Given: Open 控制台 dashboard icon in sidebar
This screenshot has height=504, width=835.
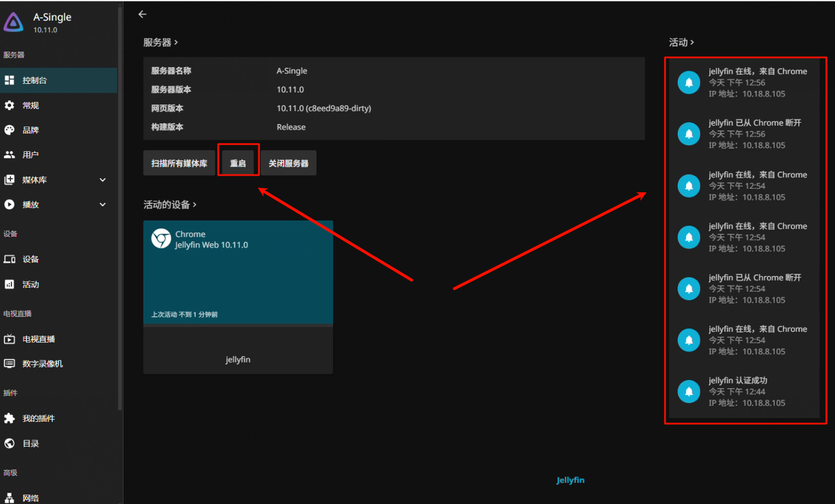Looking at the screenshot, I should [x=9, y=80].
